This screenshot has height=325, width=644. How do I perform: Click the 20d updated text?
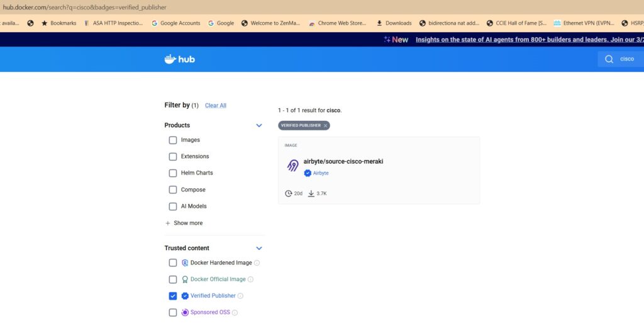click(x=298, y=193)
